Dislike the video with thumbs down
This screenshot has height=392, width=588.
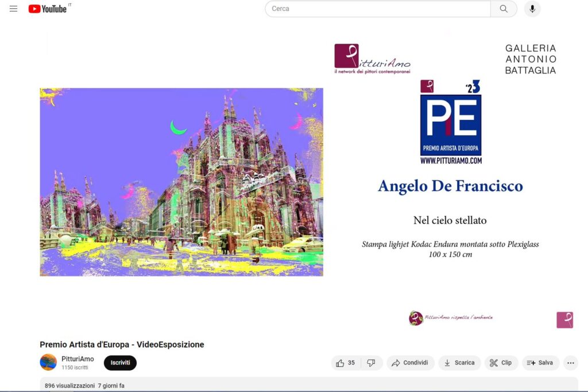(371, 363)
